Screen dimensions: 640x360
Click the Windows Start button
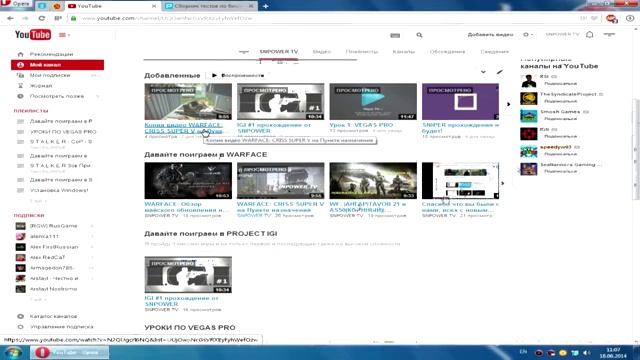coord(13,352)
